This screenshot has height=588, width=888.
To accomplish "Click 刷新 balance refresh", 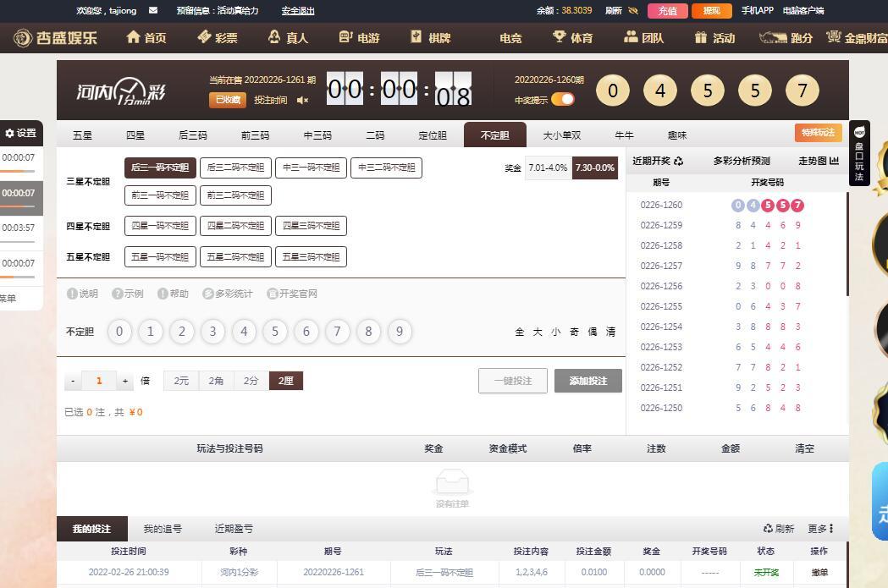I will (x=614, y=10).
